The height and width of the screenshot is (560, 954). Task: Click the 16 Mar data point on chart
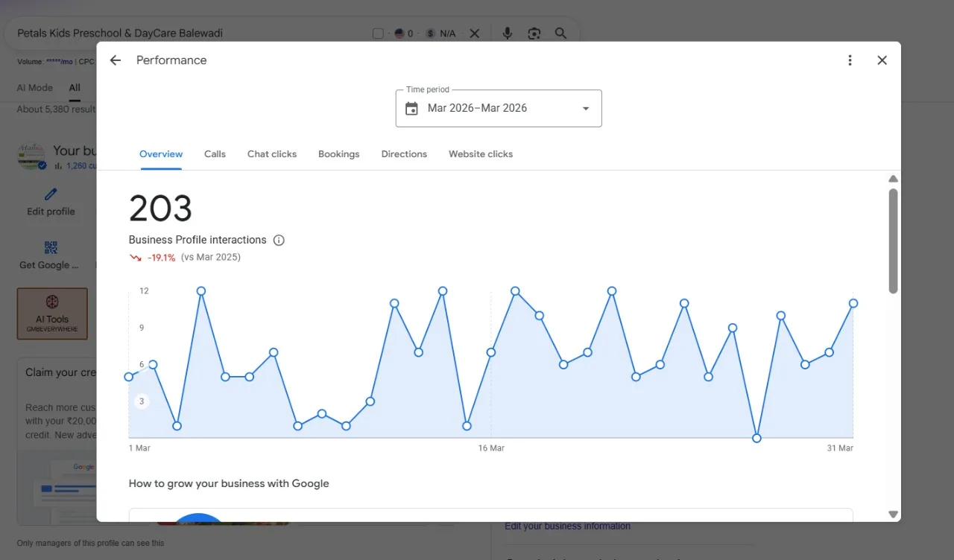(490, 352)
